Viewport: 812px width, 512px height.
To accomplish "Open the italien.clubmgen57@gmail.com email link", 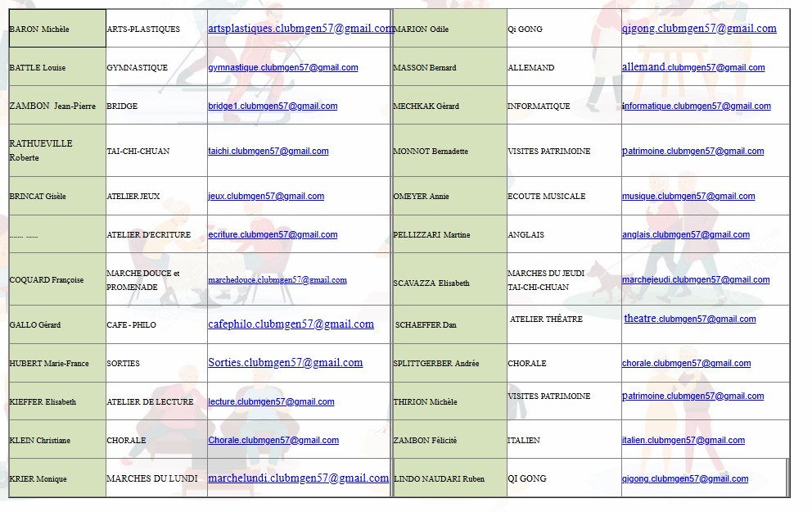I will [683, 441].
